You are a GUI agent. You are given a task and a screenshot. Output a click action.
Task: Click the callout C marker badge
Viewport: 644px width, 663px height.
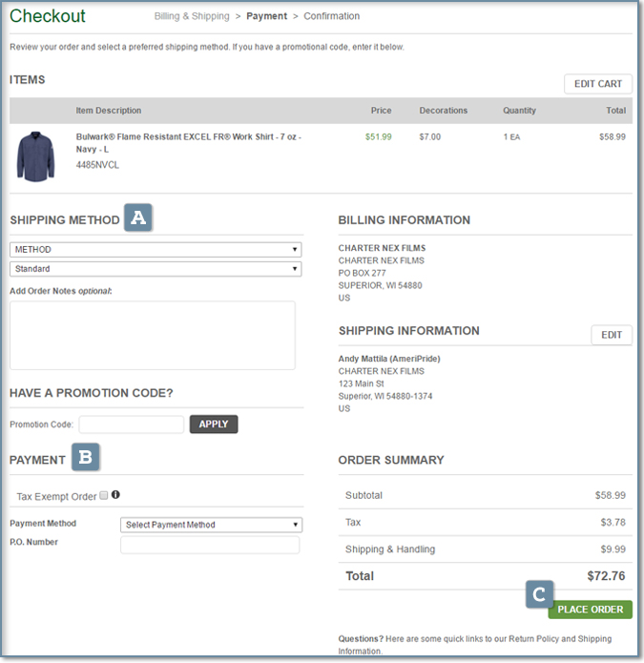[539, 594]
